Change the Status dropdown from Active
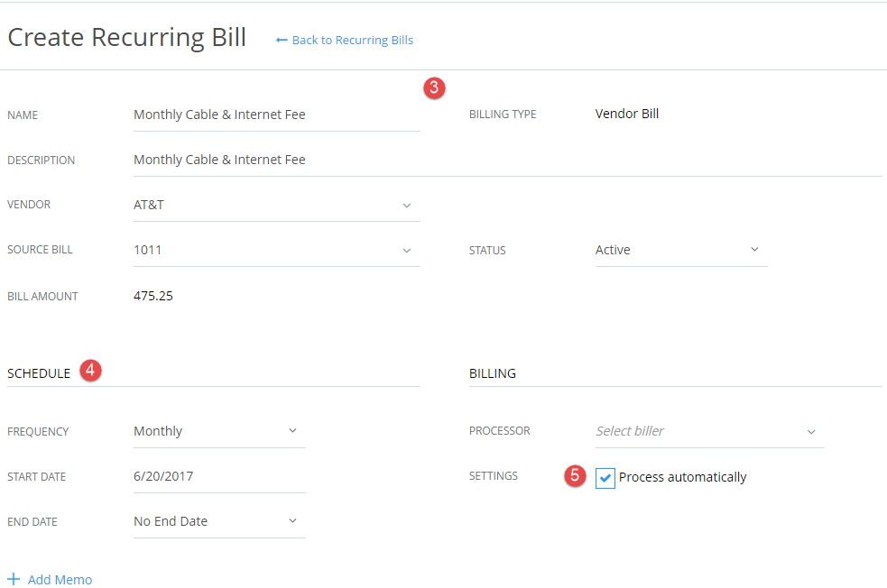 click(x=681, y=250)
